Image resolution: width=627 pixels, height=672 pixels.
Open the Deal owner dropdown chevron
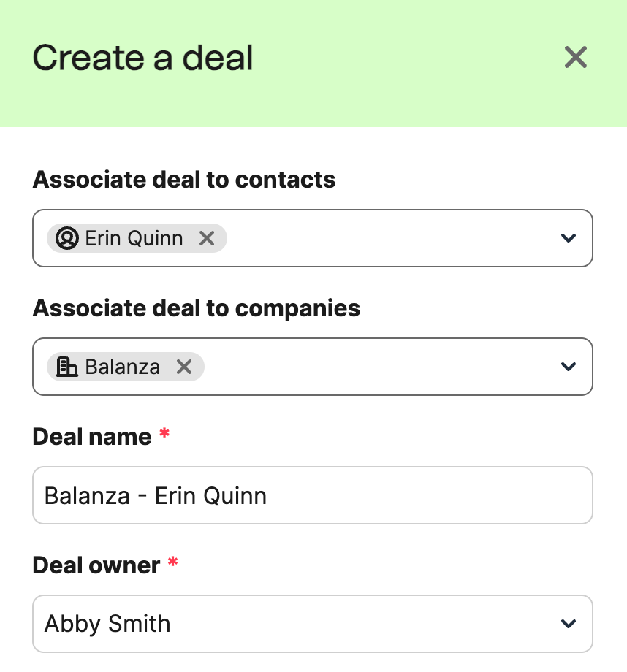tap(568, 624)
